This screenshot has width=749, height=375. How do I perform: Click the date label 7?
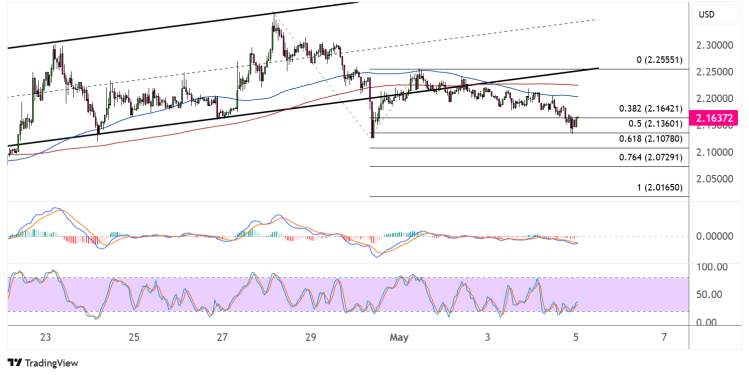click(x=664, y=338)
